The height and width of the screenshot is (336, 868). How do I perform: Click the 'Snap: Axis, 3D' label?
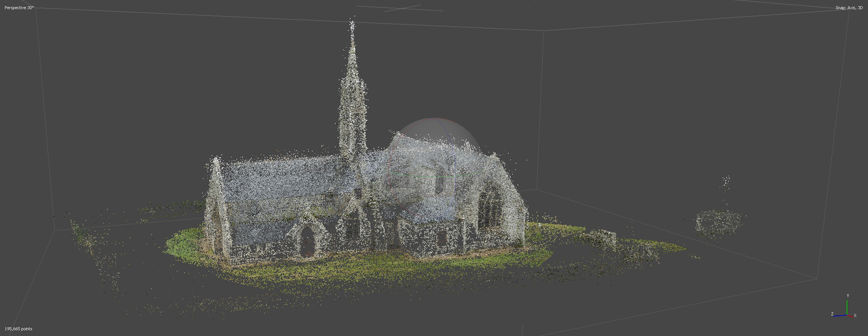(x=849, y=8)
